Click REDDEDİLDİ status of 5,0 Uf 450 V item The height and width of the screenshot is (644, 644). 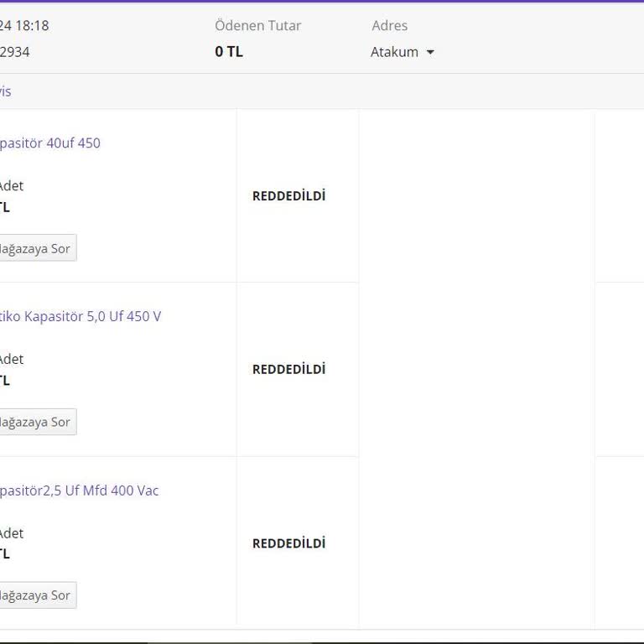point(288,369)
